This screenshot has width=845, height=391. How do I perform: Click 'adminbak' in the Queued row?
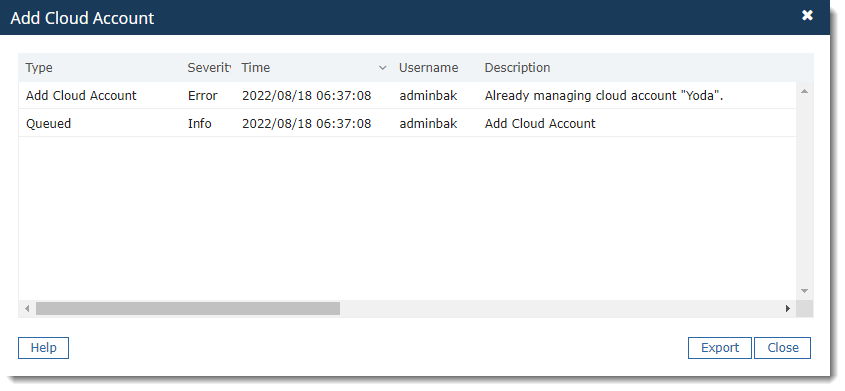coord(428,124)
